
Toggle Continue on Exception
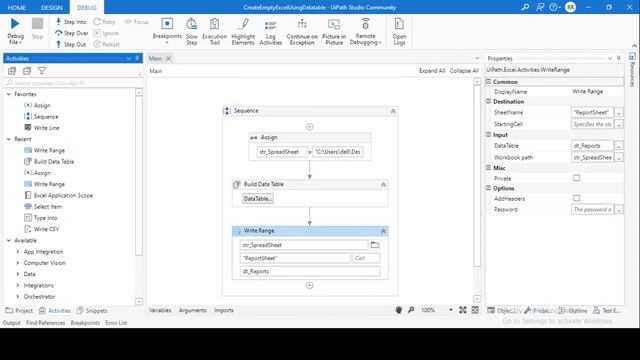coord(302,31)
